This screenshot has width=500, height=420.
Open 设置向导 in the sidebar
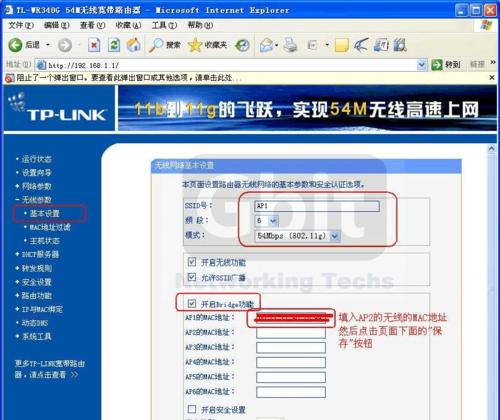(37, 173)
